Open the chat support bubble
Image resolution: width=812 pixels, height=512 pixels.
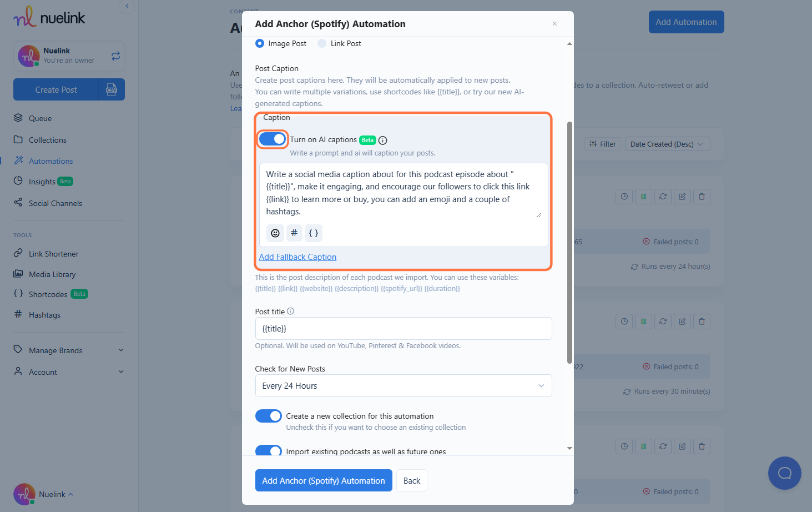784,473
